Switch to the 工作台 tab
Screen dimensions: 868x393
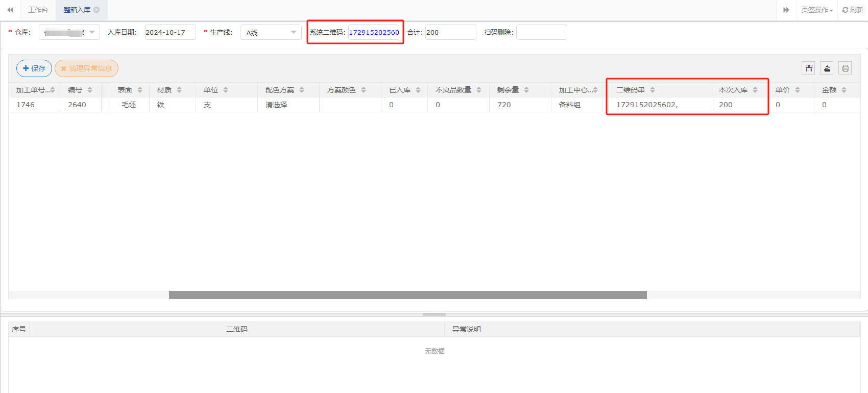click(x=38, y=10)
